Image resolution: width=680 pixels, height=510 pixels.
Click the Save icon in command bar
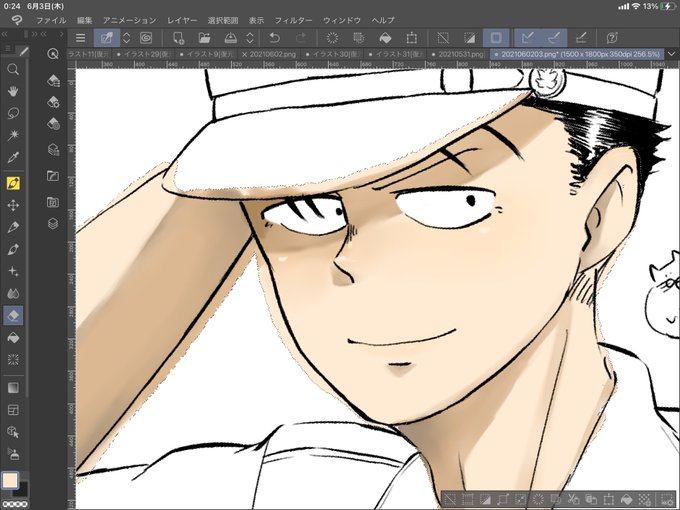point(230,38)
